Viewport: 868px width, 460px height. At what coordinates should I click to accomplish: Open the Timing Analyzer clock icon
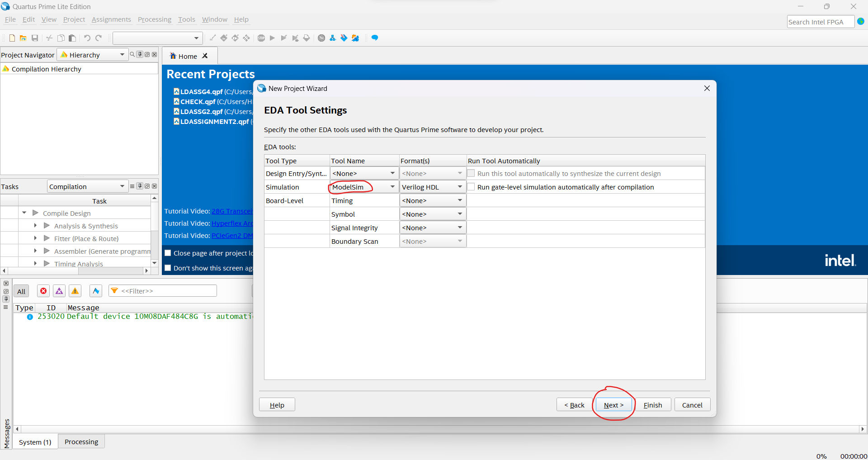tap(321, 38)
